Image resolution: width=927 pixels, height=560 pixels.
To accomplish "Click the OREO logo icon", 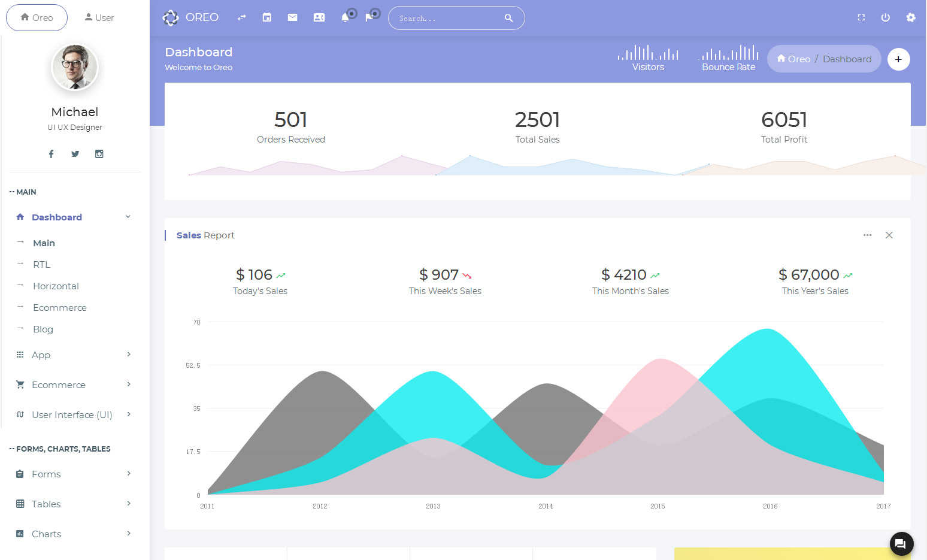I will 171,18.
